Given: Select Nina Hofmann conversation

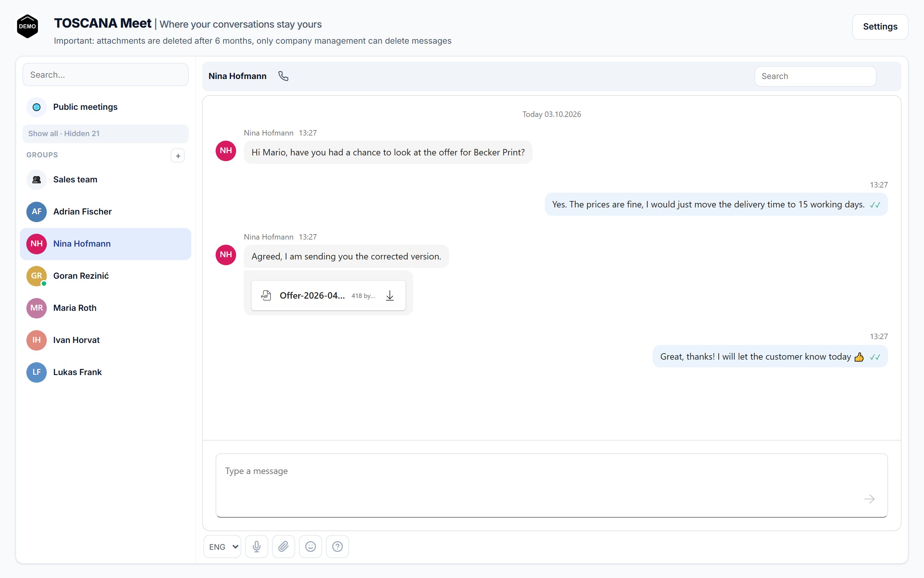Looking at the screenshot, I should tap(105, 244).
